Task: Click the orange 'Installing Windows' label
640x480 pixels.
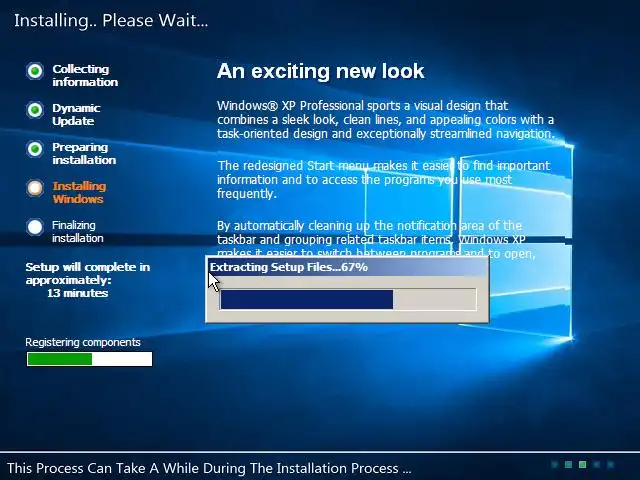Action: tap(79, 192)
